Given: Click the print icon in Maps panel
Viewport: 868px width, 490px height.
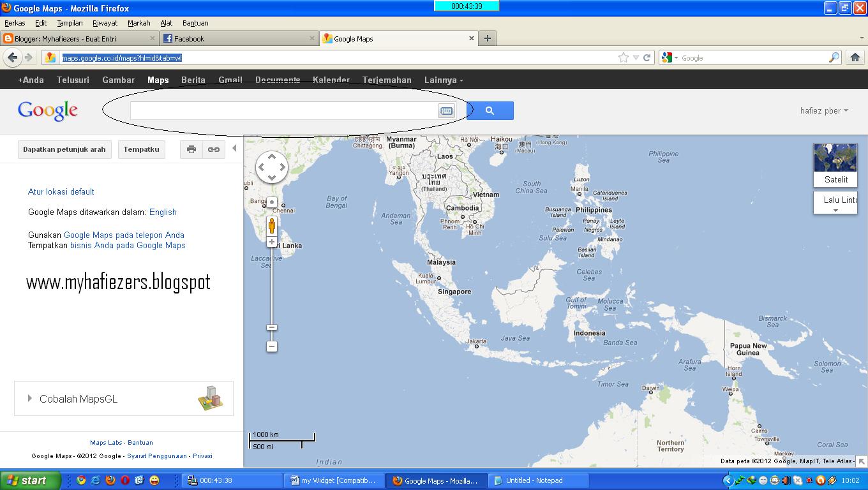Looking at the screenshot, I should [x=191, y=149].
